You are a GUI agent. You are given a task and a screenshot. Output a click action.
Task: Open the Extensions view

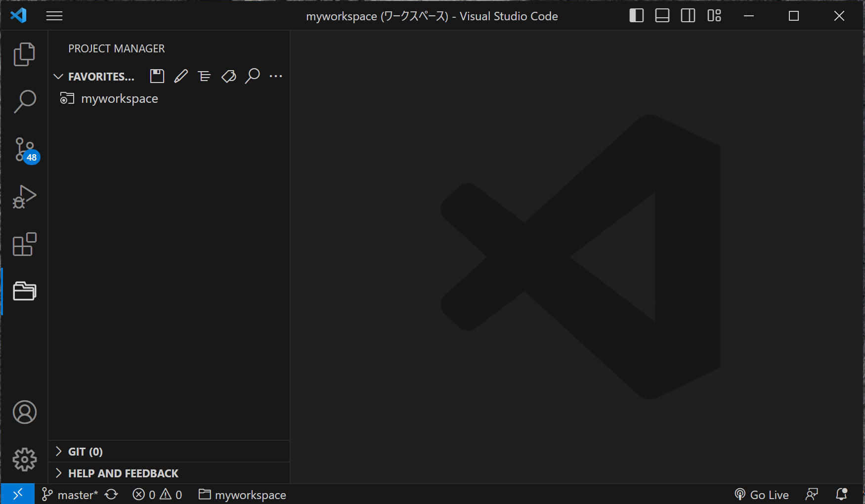point(24,244)
